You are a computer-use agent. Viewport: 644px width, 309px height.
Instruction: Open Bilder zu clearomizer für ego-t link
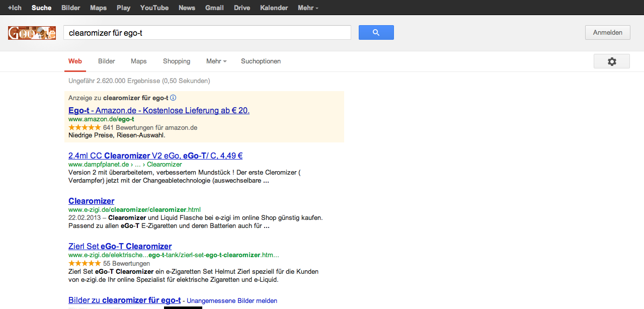[124, 300]
